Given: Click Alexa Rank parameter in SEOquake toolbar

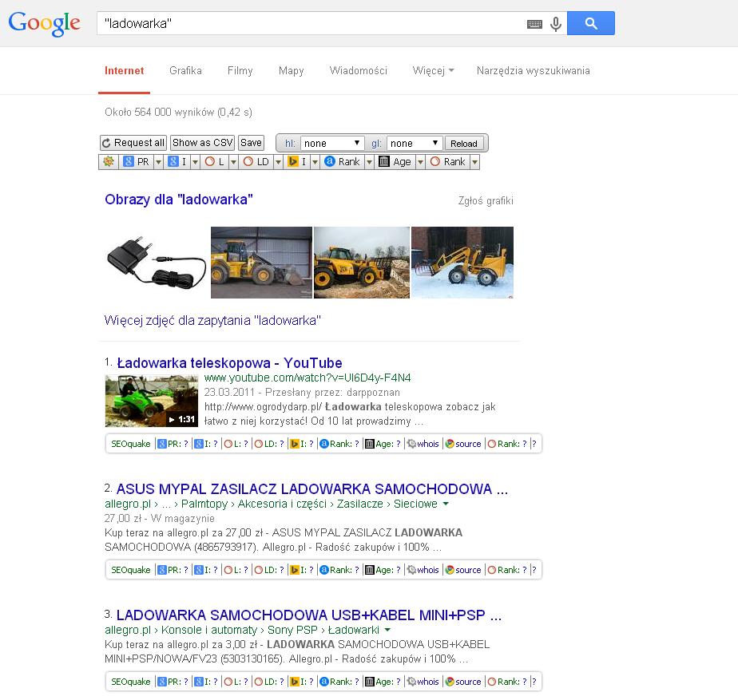Looking at the screenshot, I should (x=343, y=161).
